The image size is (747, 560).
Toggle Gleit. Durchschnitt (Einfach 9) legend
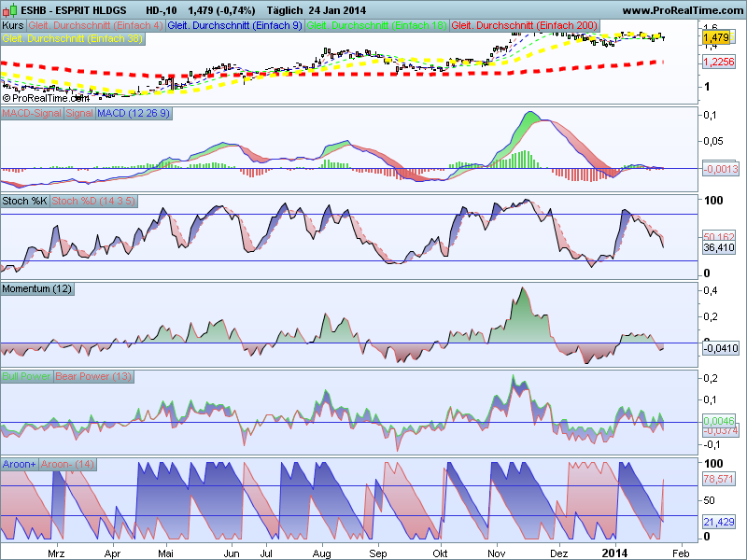235,25
